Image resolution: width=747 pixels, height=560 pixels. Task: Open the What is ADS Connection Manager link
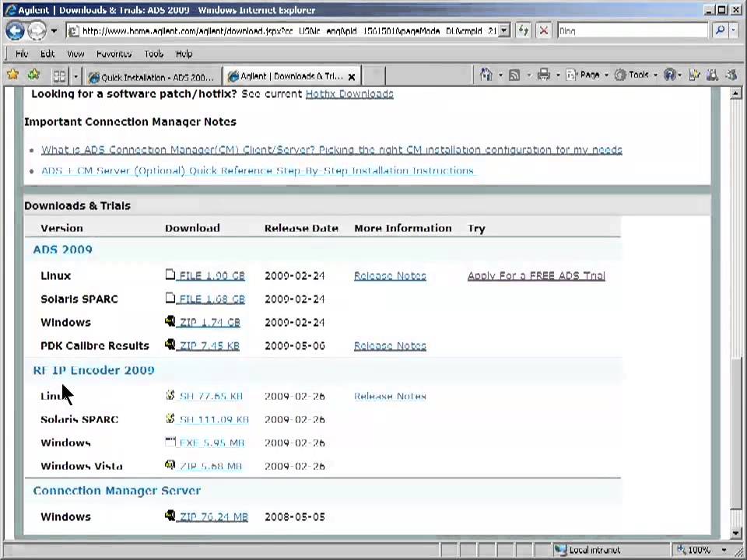[331, 150]
